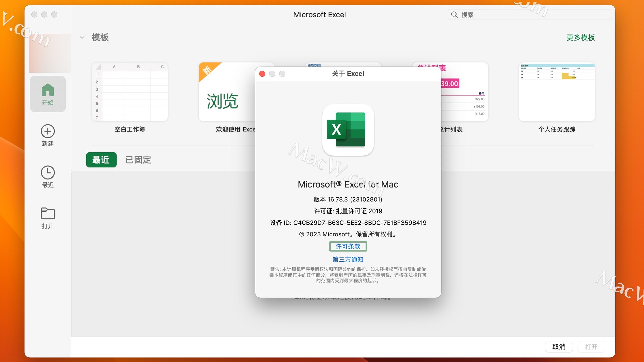Click 更多模板 link
This screenshot has width=644, height=362.
click(581, 38)
